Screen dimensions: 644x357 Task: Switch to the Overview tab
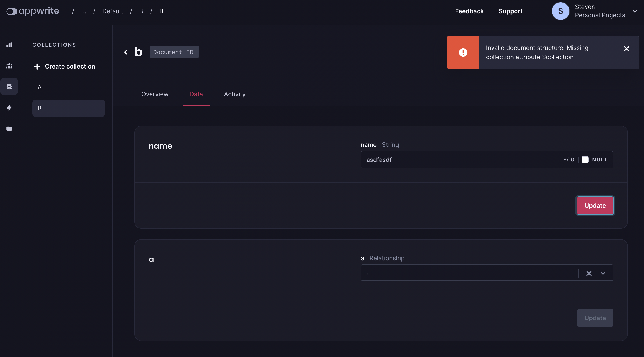tap(155, 94)
